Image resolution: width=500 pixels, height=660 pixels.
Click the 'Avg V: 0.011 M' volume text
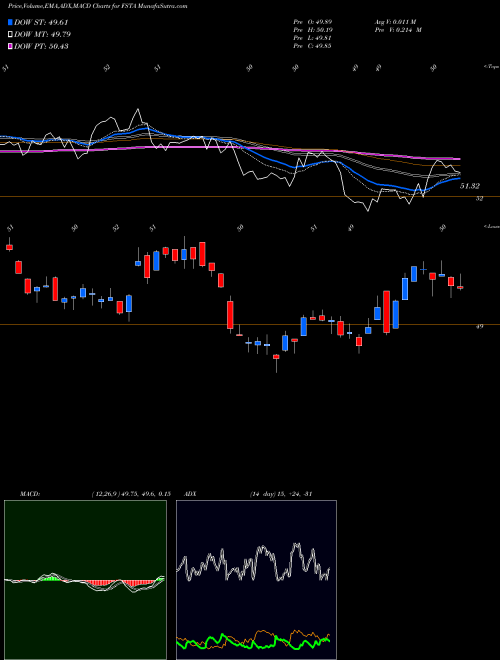[395, 22]
